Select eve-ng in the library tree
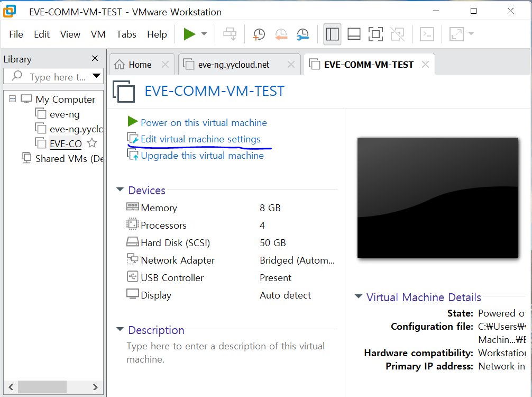 tap(65, 114)
